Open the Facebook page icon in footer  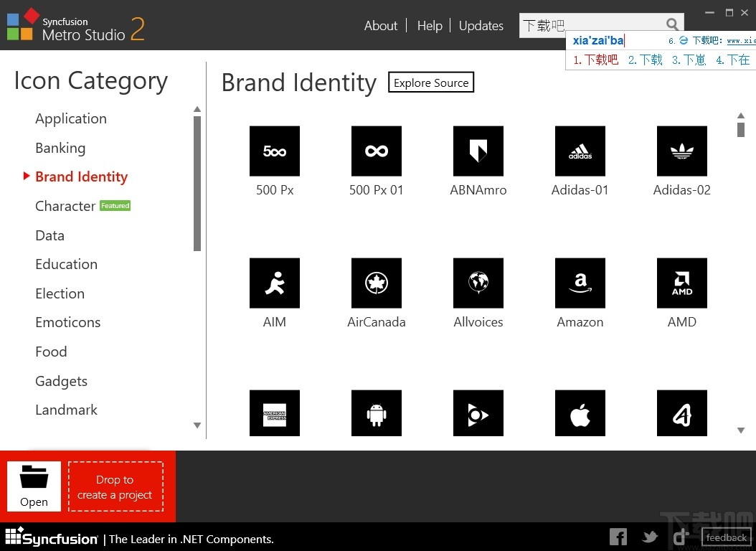click(618, 537)
